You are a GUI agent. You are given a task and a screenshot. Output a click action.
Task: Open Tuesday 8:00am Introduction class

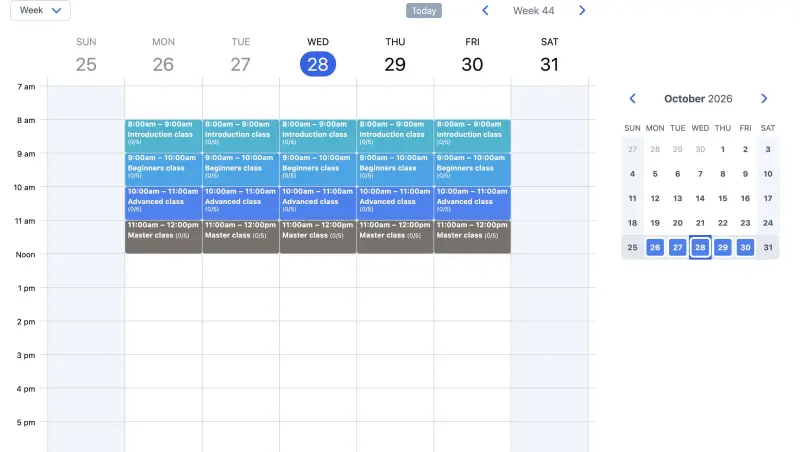pyautogui.click(x=241, y=136)
